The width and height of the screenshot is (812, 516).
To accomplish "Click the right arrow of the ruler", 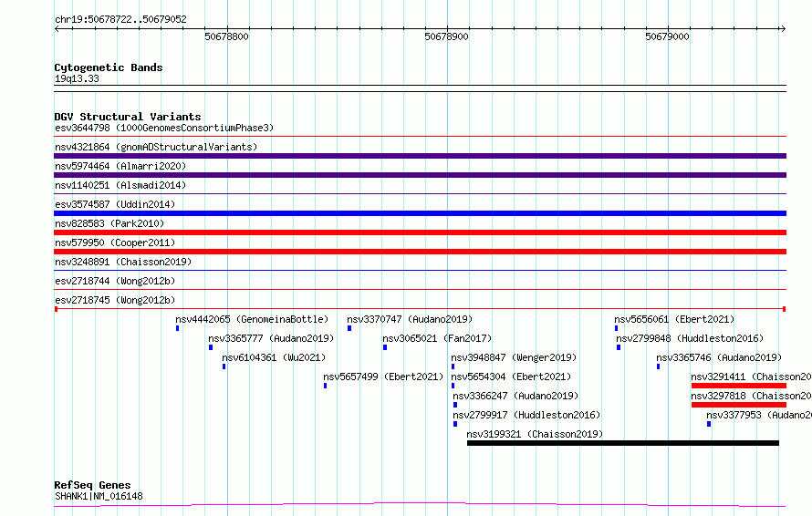I will tap(783, 29).
